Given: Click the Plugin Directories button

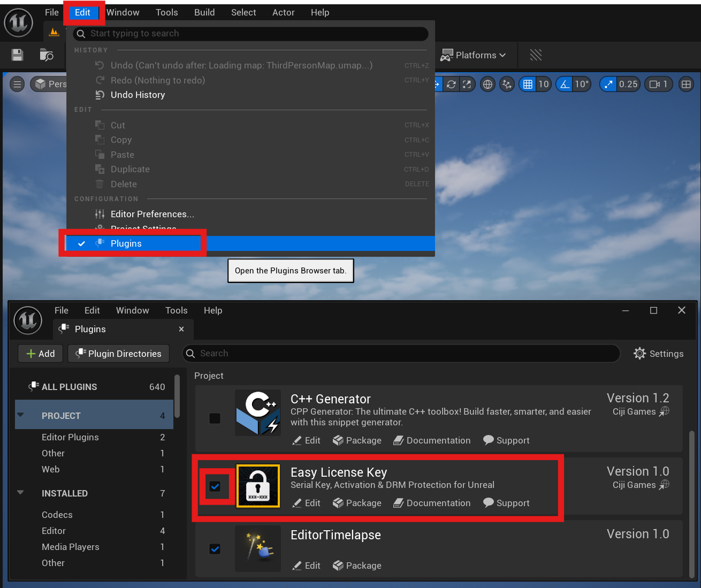Looking at the screenshot, I should [x=119, y=354].
